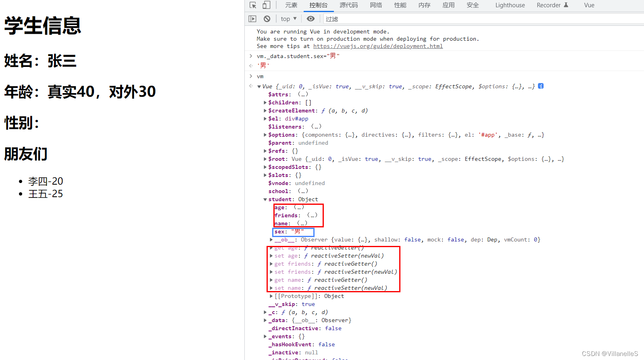Select the sex: "男" property line
Screen dimensions: 644x360
289,231
